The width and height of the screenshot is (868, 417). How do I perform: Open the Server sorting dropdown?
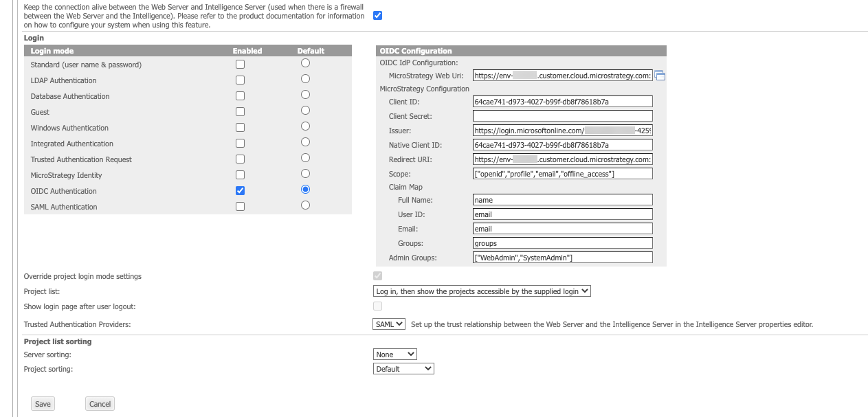pos(395,354)
